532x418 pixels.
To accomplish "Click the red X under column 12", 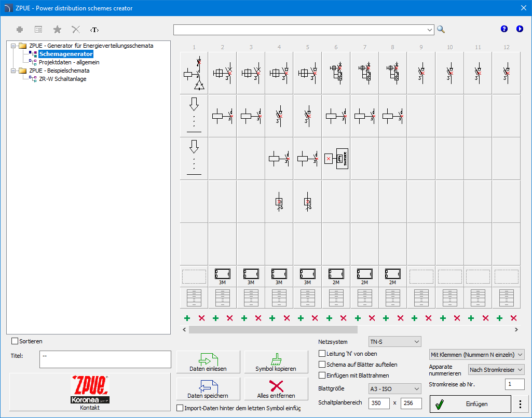I will [514, 318].
